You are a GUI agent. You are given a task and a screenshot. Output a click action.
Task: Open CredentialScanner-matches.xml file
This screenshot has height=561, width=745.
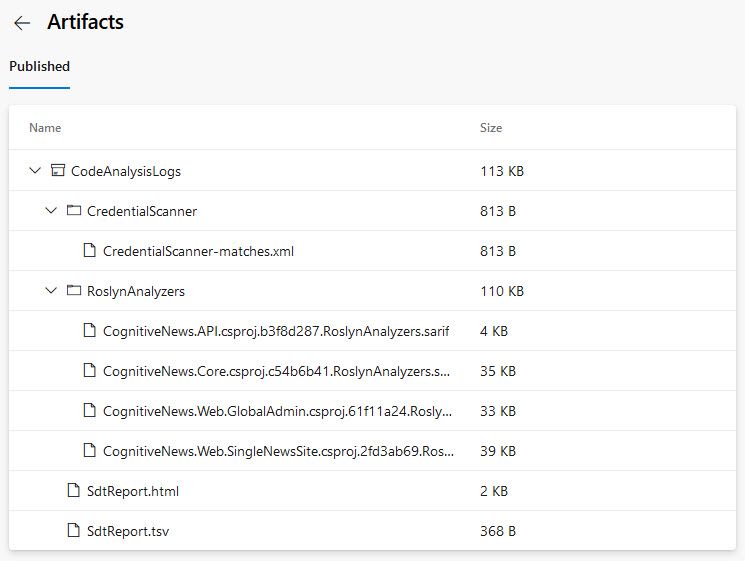(x=198, y=251)
